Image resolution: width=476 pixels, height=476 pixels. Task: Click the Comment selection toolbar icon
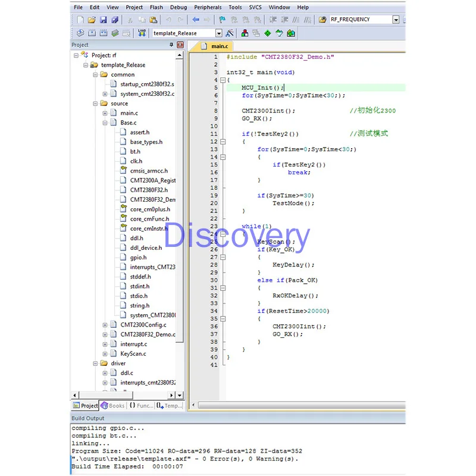tap(296, 20)
